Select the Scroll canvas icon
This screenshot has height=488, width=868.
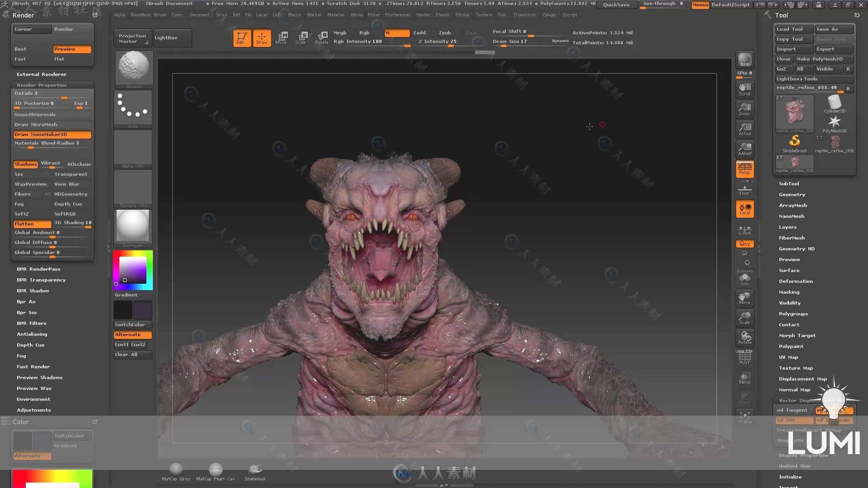[745, 89]
